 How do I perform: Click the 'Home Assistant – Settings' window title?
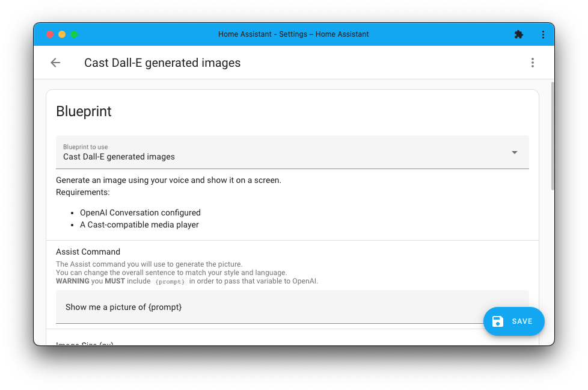[293, 34]
